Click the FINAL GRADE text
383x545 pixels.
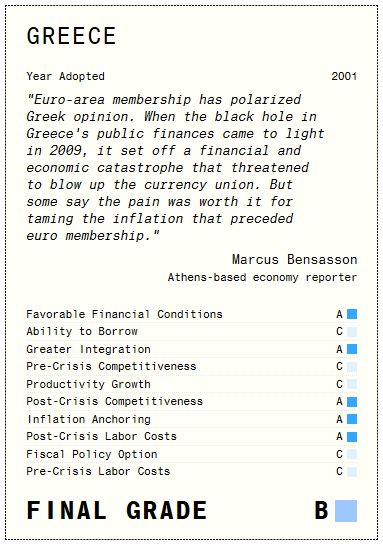[x=117, y=511]
